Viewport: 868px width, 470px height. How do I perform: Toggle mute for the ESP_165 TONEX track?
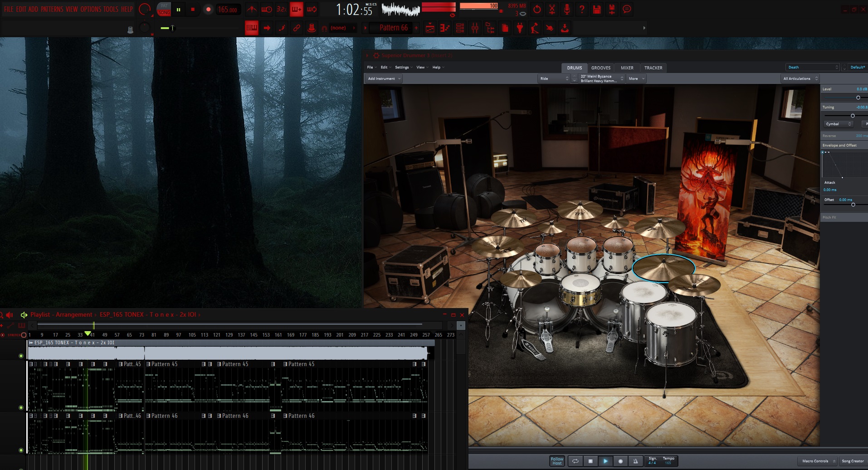(x=21, y=356)
